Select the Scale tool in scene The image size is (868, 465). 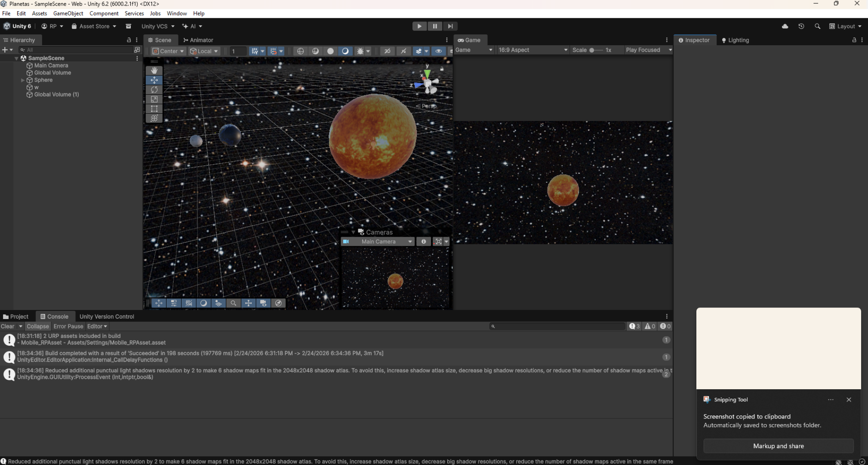pyautogui.click(x=154, y=99)
